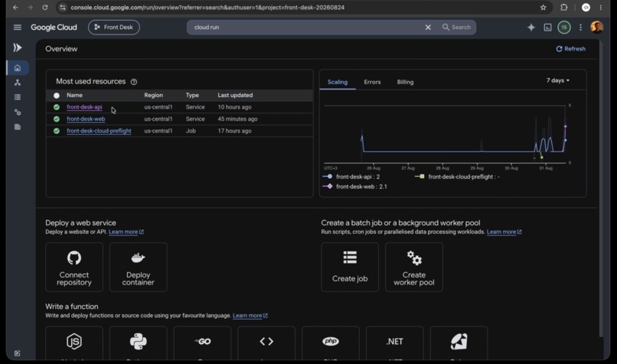Open the front-desk-api service
The height and width of the screenshot is (364, 617).
[x=84, y=107]
